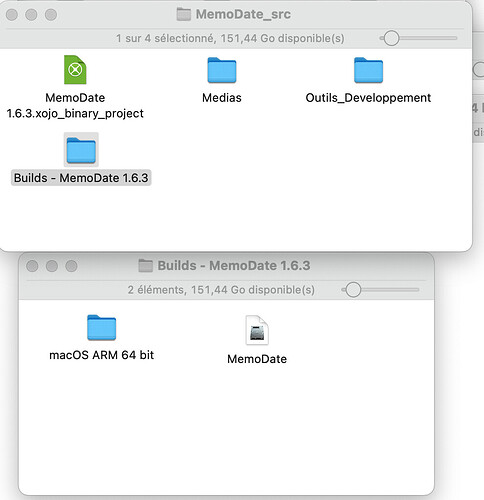Select the Outils_Developpement folder icon
This screenshot has height=500, width=484.
[368, 70]
